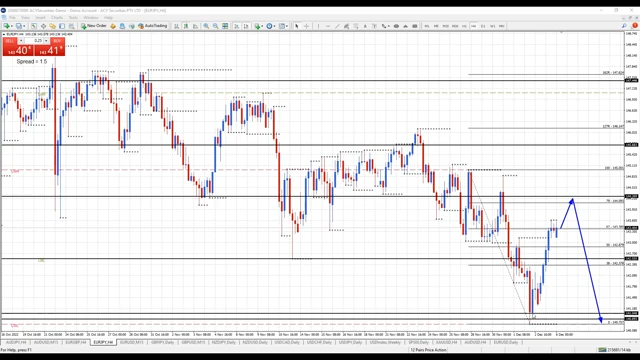
Task: Expand the Profiles dropdown arrow
Action: [24, 26]
